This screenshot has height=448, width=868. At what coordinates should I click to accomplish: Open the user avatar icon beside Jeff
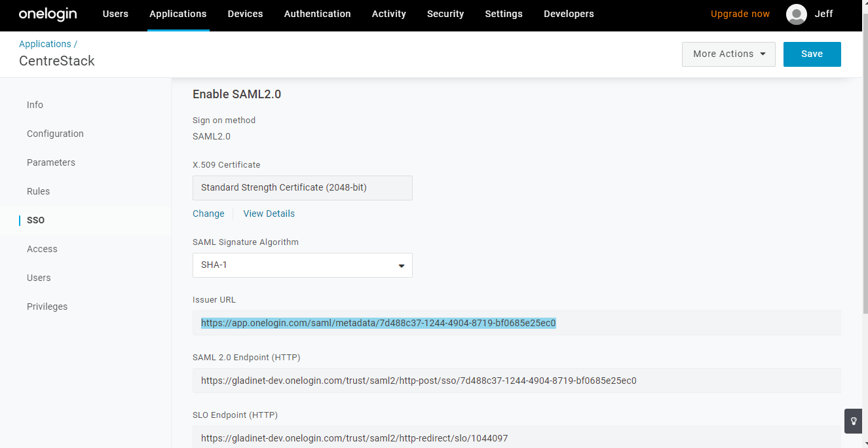pos(797,14)
